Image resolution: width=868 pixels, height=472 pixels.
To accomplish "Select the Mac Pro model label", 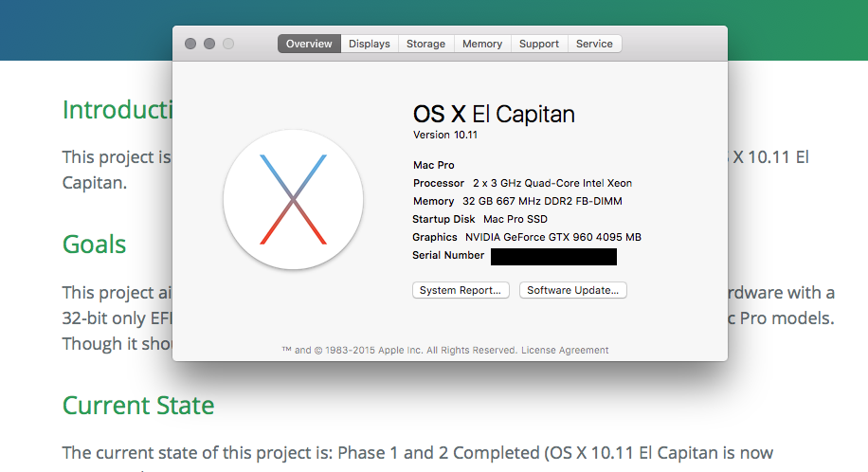I will click(x=433, y=165).
